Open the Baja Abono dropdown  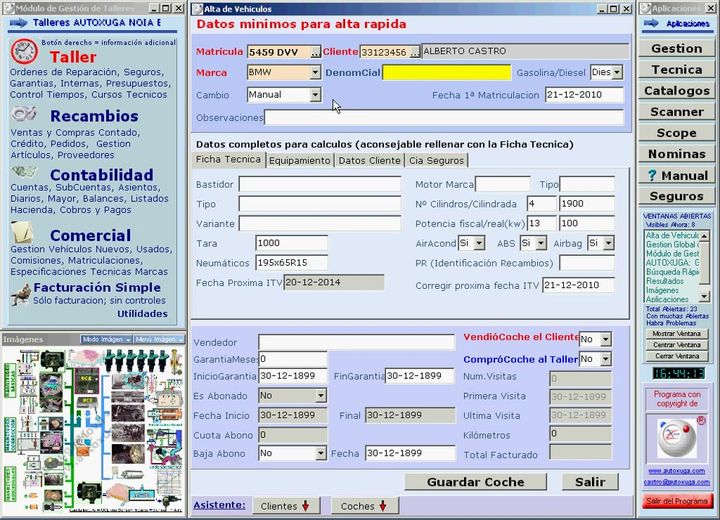click(x=321, y=453)
